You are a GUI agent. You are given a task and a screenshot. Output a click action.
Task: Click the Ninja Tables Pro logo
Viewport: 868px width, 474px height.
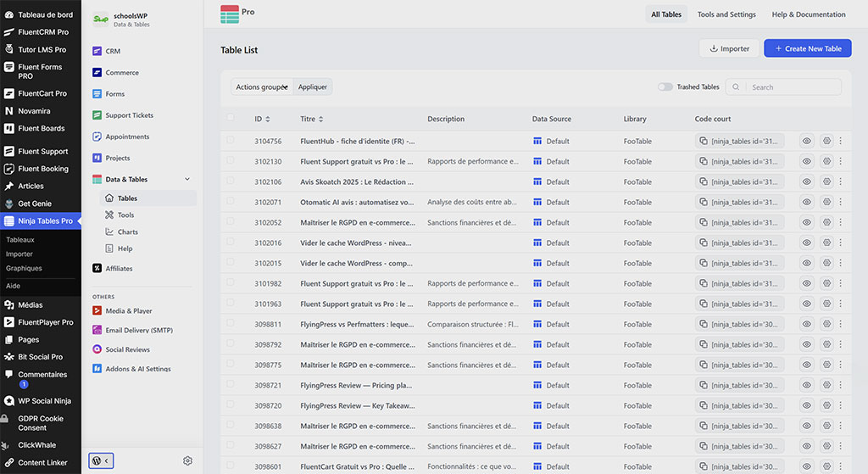click(230, 14)
